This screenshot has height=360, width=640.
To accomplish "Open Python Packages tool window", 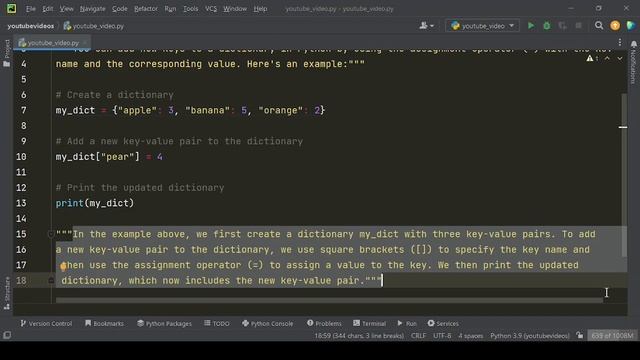I will (164, 323).
